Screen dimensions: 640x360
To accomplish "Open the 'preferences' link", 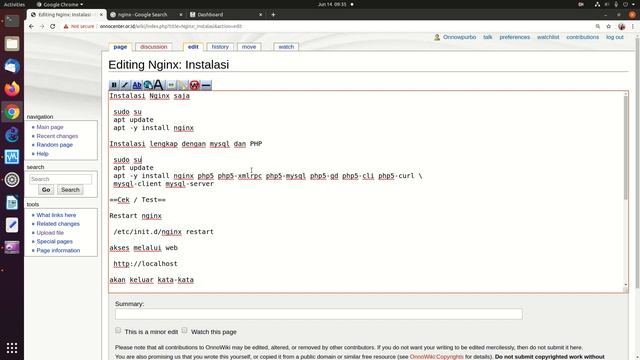I will [514, 37].
